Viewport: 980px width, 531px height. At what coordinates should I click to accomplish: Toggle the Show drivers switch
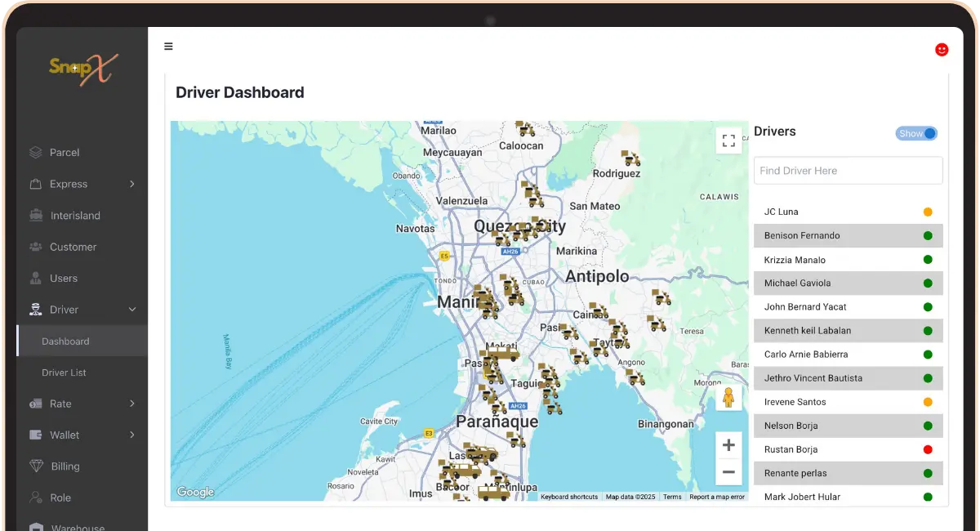click(x=916, y=133)
